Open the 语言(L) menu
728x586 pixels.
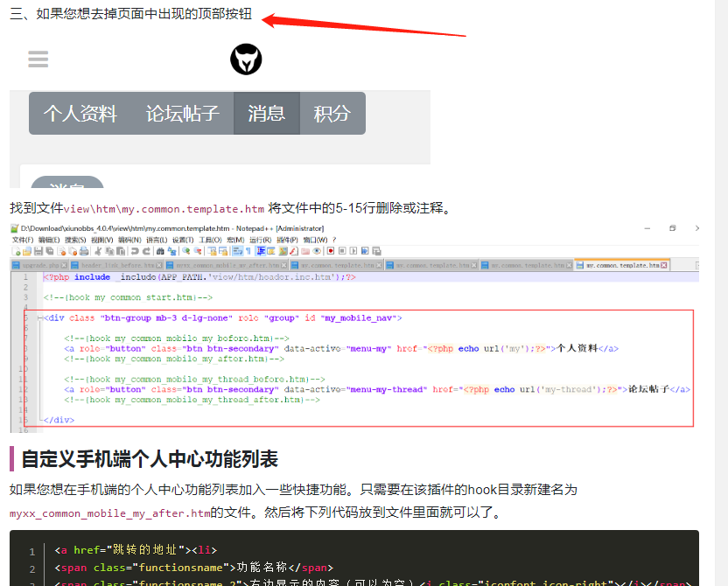tap(157, 240)
